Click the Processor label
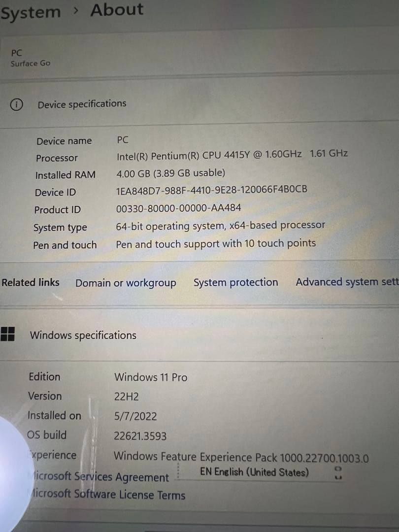 coord(57,158)
